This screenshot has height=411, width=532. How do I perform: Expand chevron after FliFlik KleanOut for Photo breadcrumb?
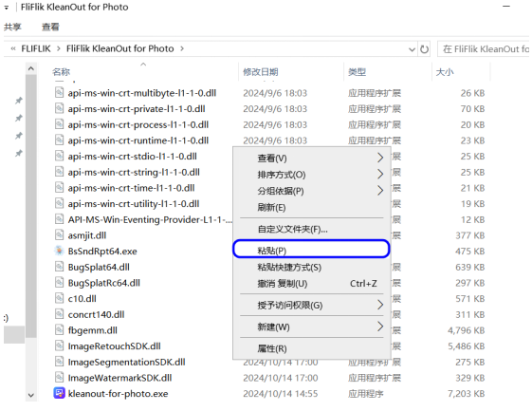[x=182, y=48]
